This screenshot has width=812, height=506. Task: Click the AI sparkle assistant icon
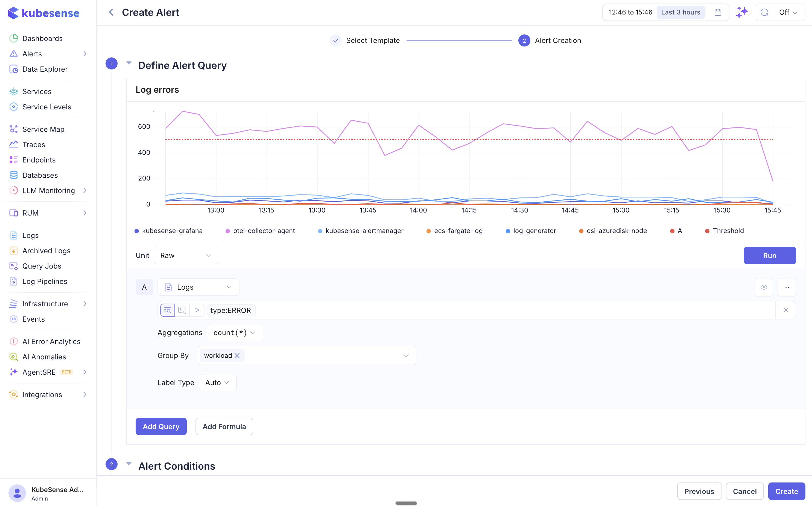pos(742,12)
